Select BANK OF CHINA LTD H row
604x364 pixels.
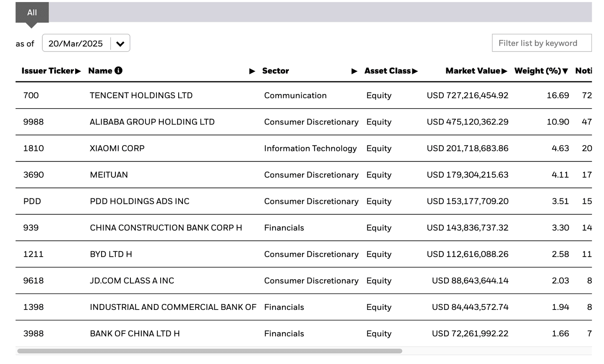coord(135,334)
